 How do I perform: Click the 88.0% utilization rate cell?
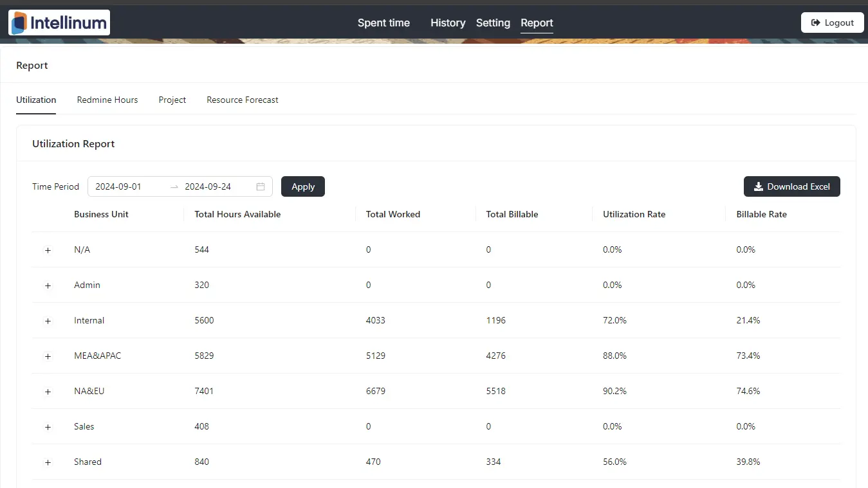[x=614, y=356]
